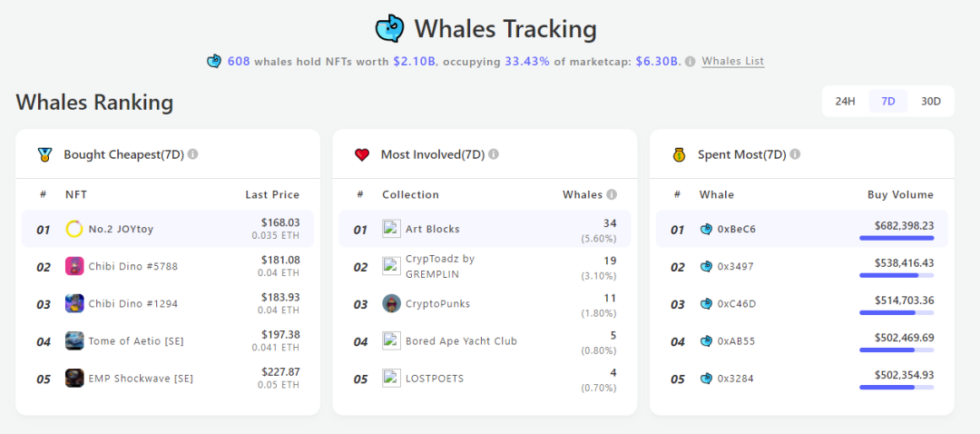Click the small whale icon beside 608
The width and height of the screenshot is (980, 434).
pos(214,61)
